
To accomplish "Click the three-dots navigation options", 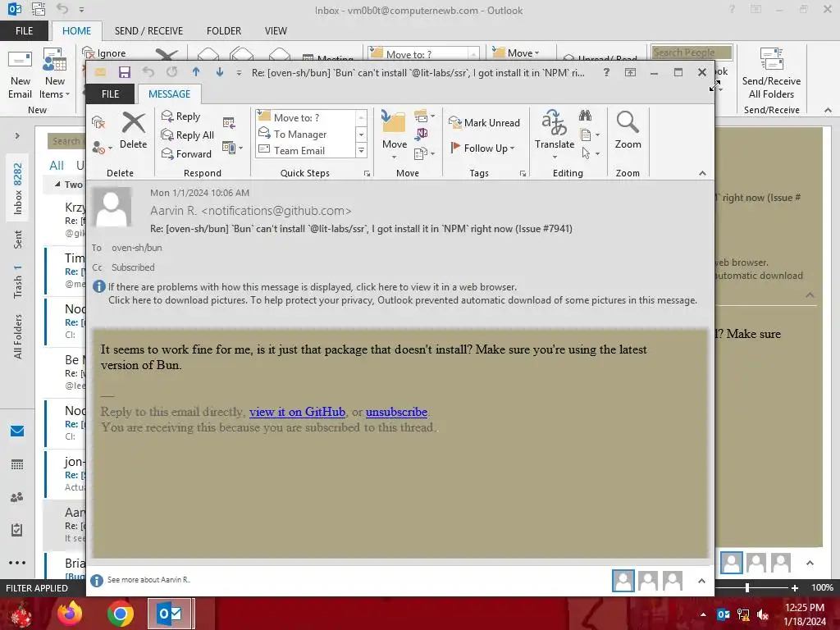I will point(17,563).
